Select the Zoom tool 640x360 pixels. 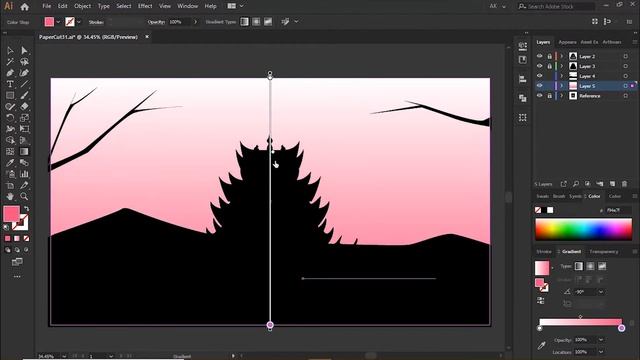coord(24,196)
